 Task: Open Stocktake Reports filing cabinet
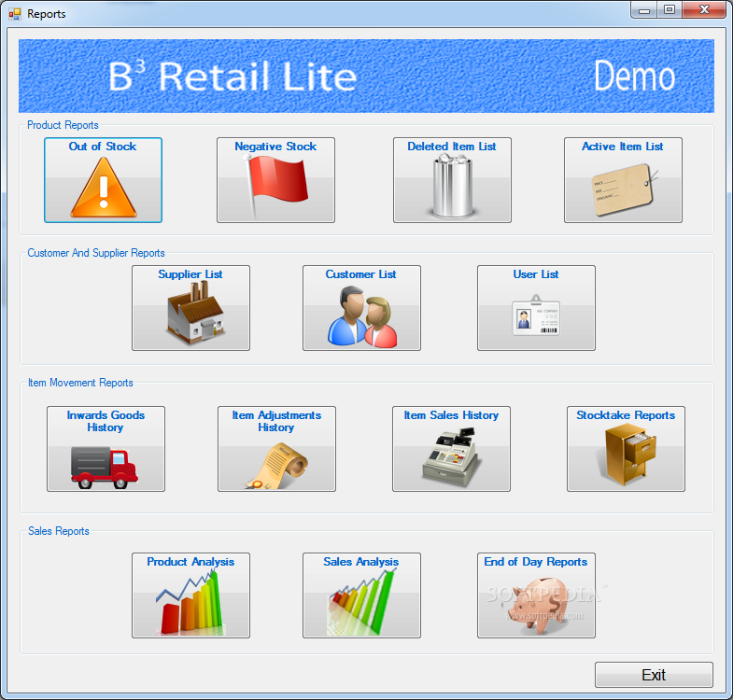point(626,449)
